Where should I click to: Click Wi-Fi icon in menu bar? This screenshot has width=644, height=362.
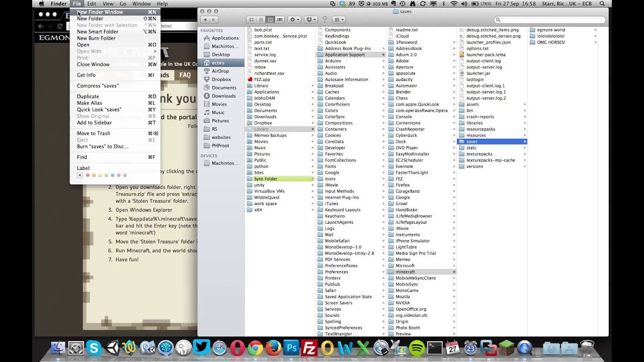[x=454, y=4]
